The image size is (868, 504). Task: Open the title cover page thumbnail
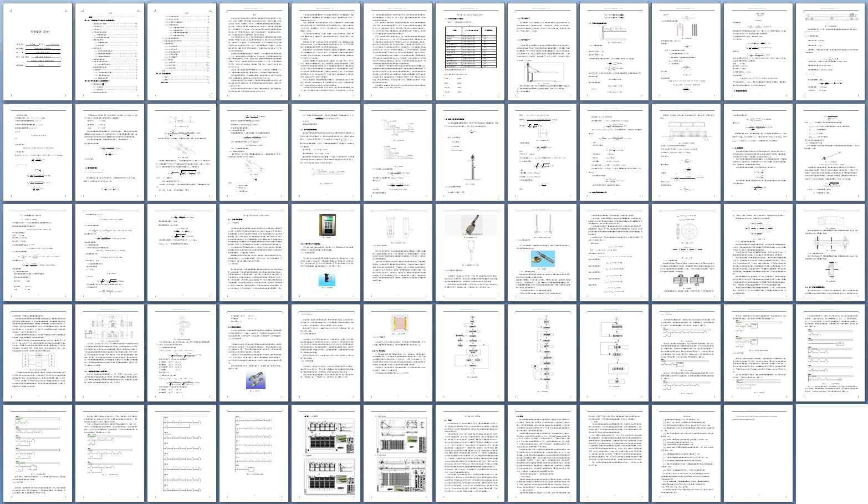(38, 52)
